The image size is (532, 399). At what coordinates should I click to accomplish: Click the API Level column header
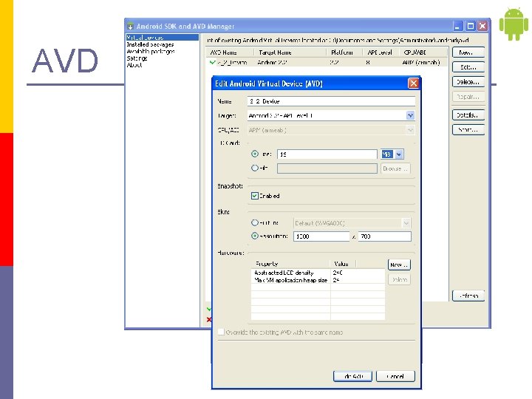click(x=381, y=52)
